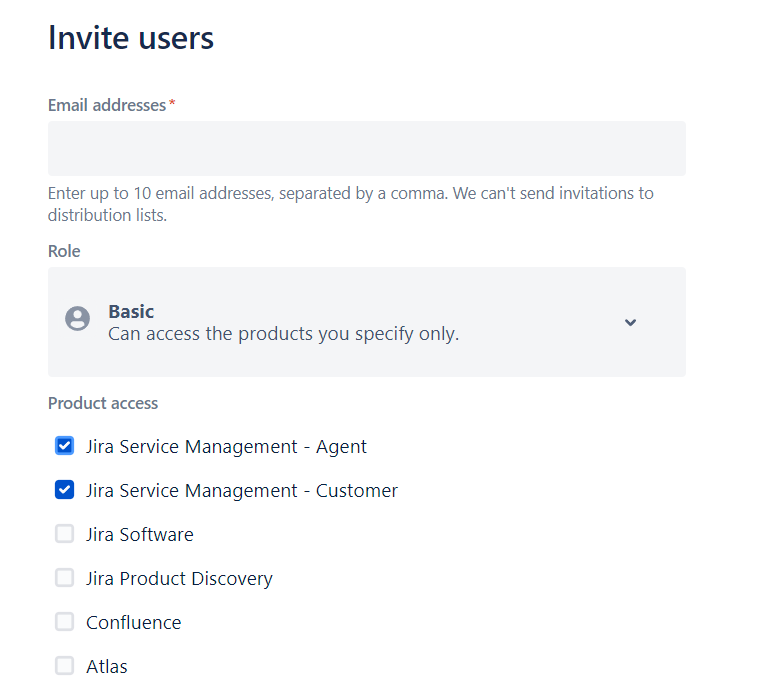
Task: Enable the Jira Software checkbox
Action: pyautogui.click(x=65, y=534)
